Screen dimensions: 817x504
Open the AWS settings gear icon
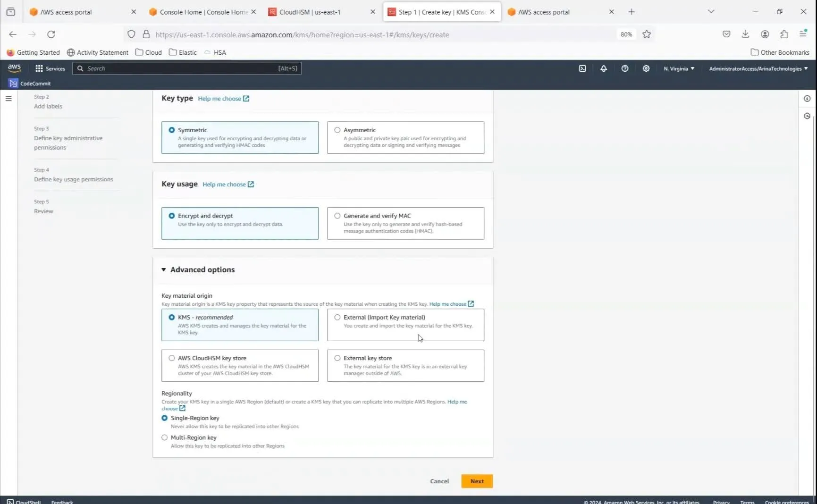646,68
